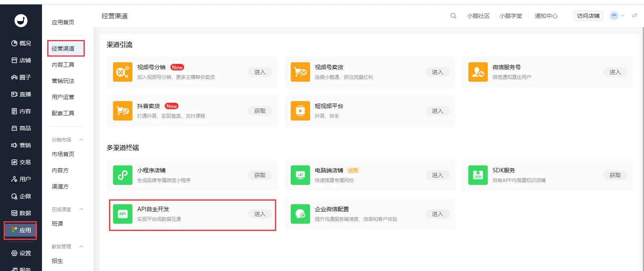Screen dimensions: 644x271
Task: Open 商品 in the left sidebar
Action: tap(21, 128)
